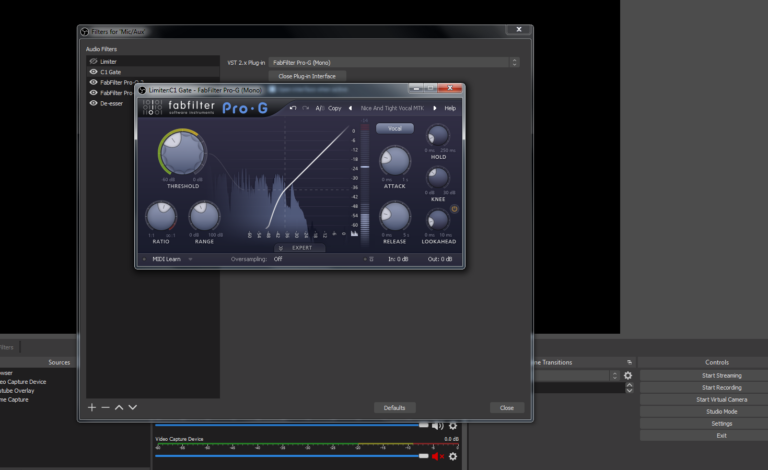The width and height of the screenshot is (768, 470).
Task: Click the Start Recording button
Action: click(x=701, y=387)
